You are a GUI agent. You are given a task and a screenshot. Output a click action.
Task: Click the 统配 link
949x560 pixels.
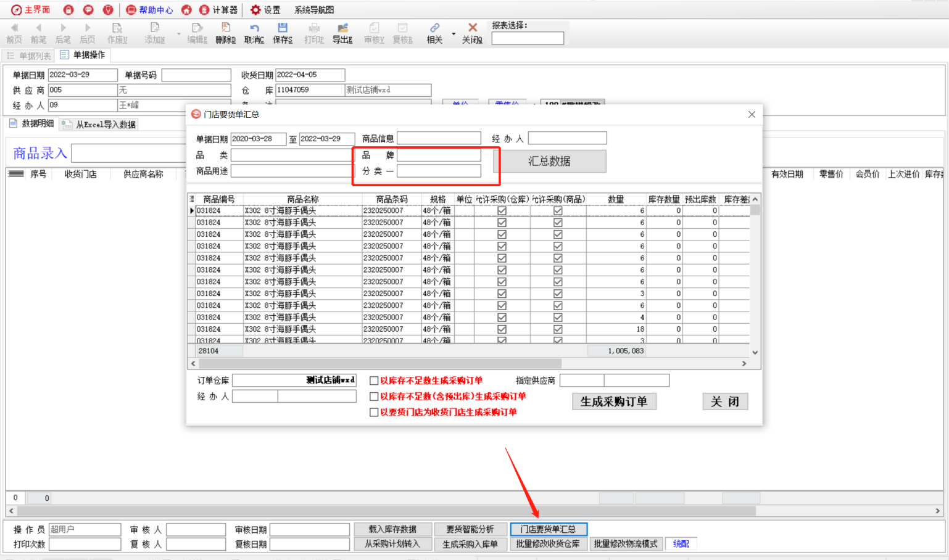681,544
